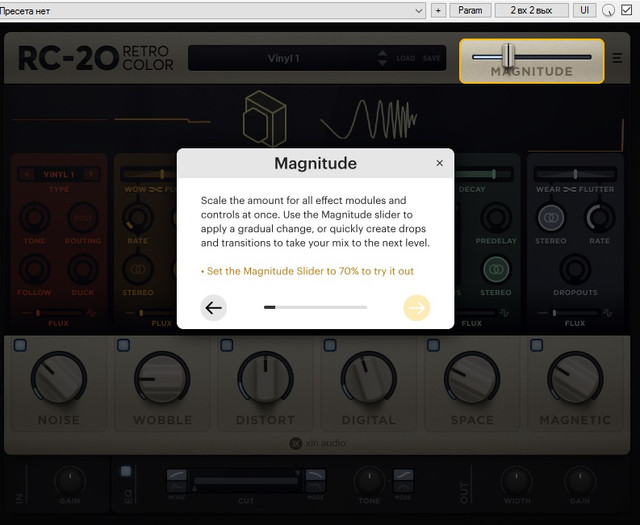Click the host '+' button
Viewport: 640px width, 525px height.
point(438,11)
